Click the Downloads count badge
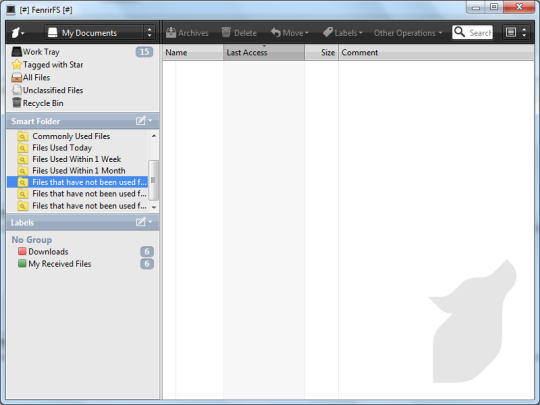The width and height of the screenshot is (540, 405). (x=147, y=251)
